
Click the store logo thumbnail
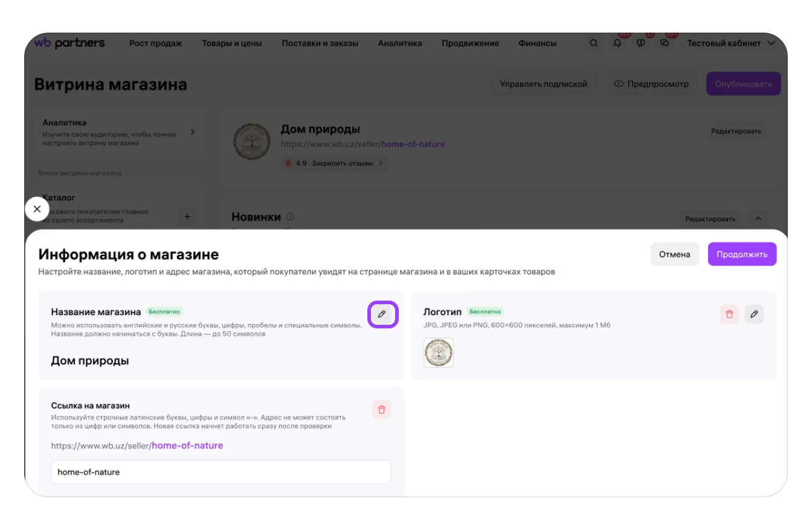439,353
